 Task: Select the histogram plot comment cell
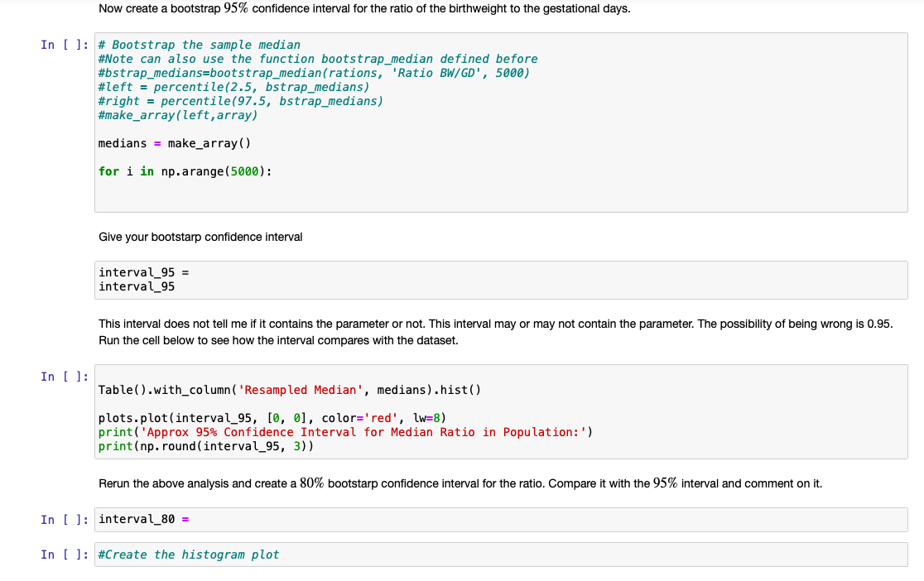[x=331, y=554]
